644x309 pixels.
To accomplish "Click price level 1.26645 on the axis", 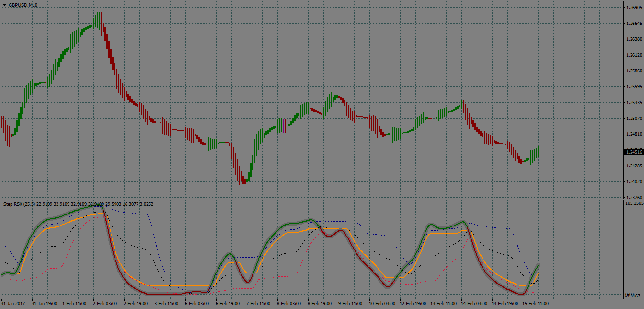I will pyautogui.click(x=634, y=23).
